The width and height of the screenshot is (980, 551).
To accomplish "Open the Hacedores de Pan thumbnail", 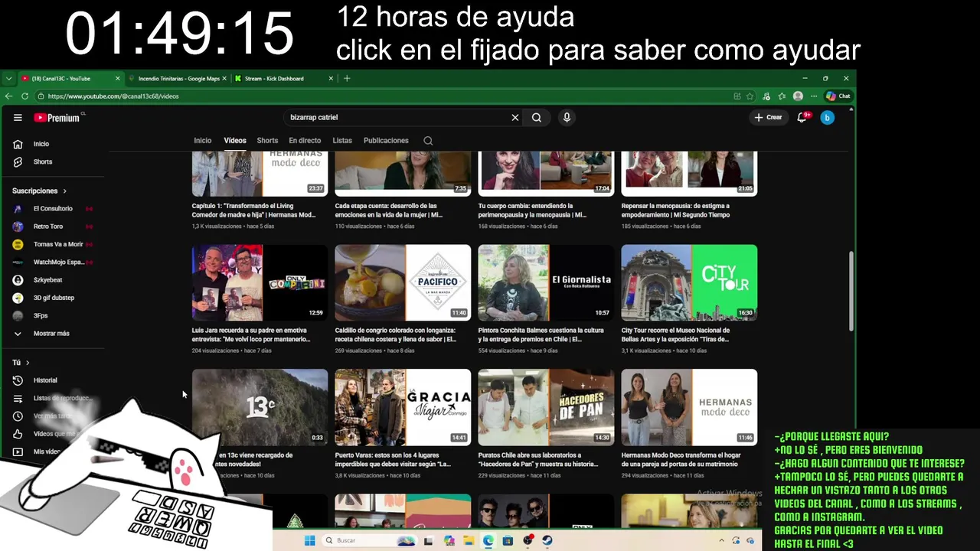I will [x=546, y=407].
